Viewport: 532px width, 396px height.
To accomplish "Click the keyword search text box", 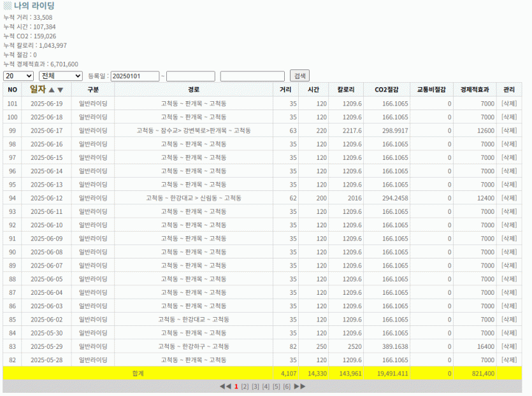I will (252, 76).
